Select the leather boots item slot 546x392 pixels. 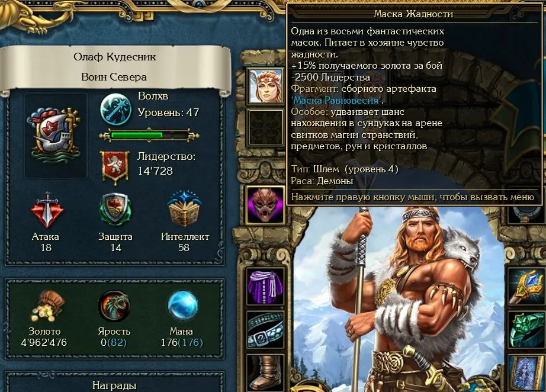pyautogui.click(x=265, y=373)
